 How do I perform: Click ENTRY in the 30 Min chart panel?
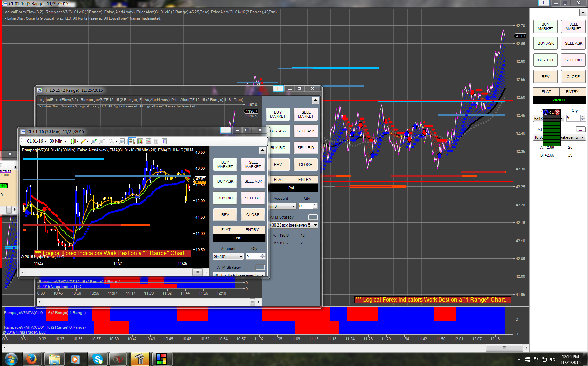point(252,230)
